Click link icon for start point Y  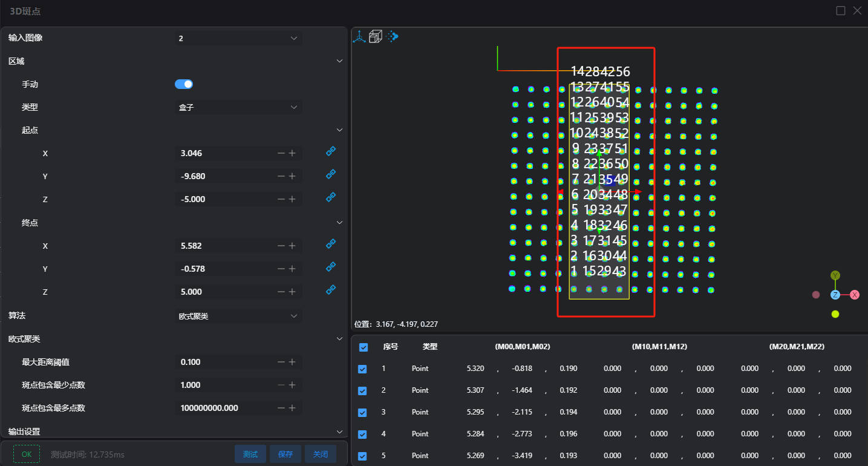coord(331,174)
